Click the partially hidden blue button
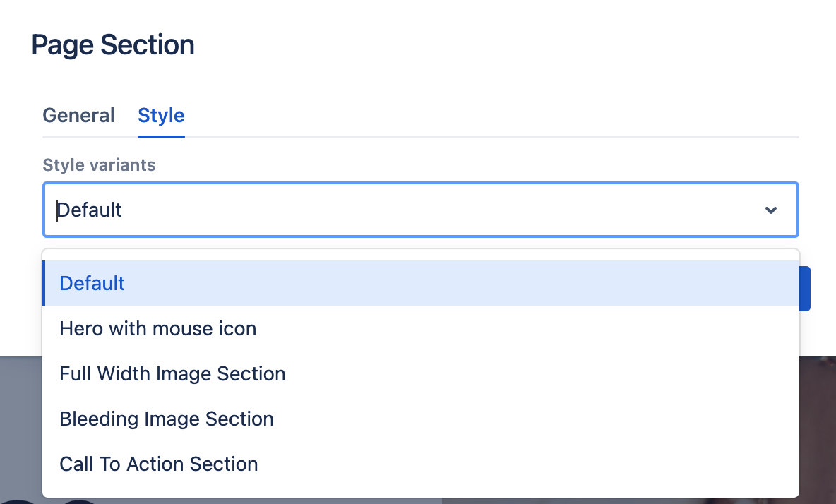836x504 pixels. pos(805,289)
